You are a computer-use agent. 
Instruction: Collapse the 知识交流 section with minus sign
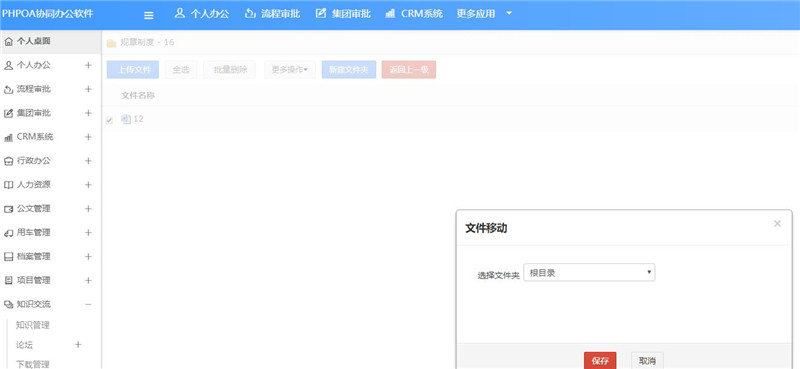(x=88, y=304)
